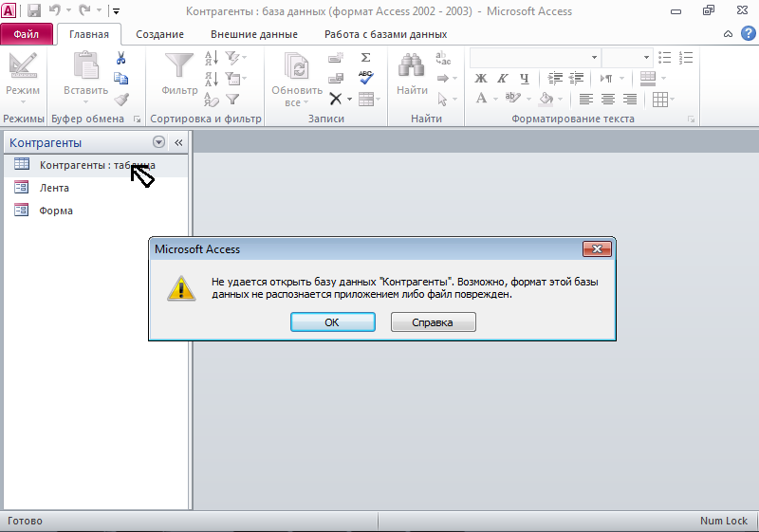Toggle bold Ж formatting

(481, 79)
